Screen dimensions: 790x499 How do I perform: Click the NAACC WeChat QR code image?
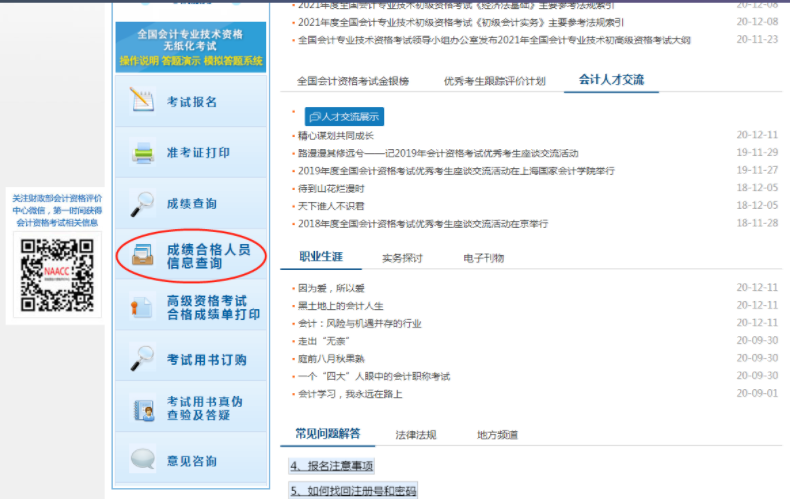point(54,274)
